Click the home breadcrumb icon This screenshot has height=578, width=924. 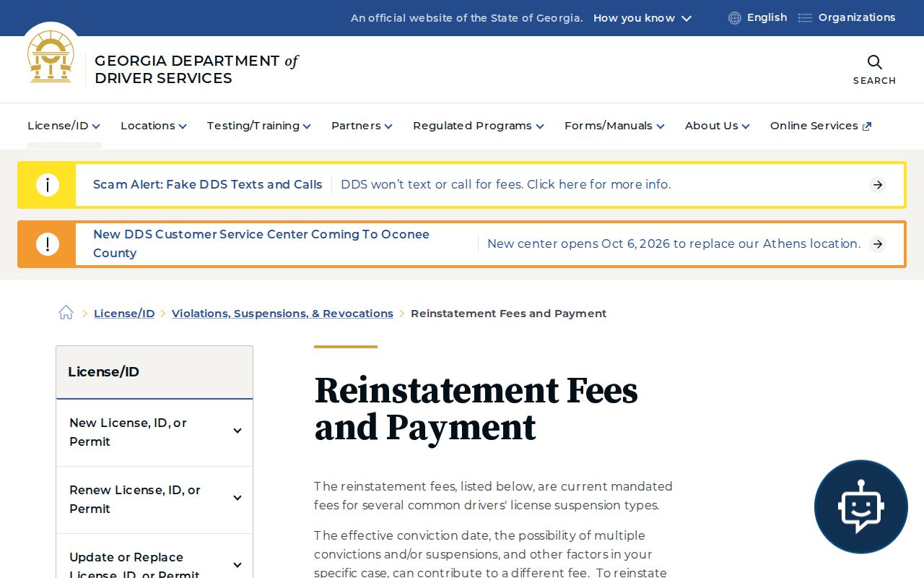click(66, 313)
